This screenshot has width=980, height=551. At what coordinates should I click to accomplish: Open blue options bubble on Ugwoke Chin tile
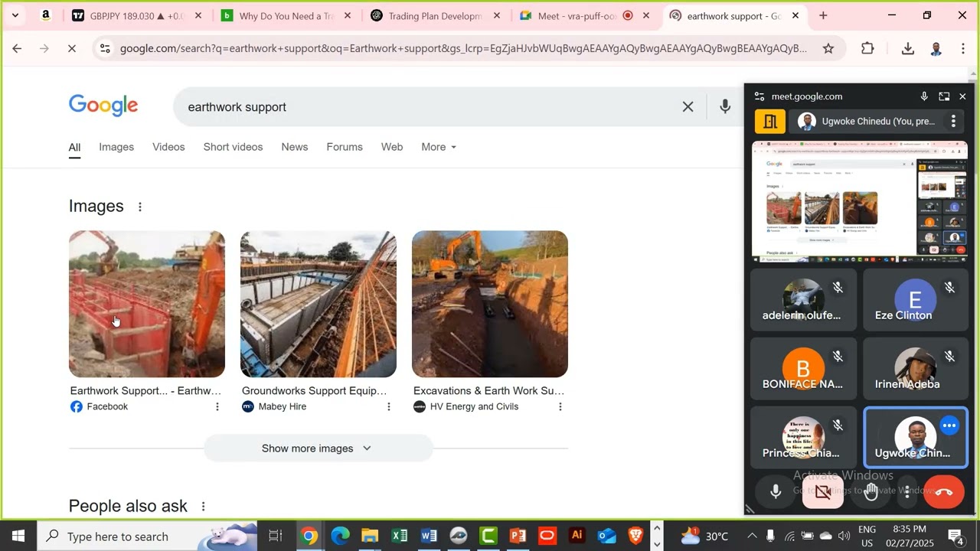pos(949,426)
